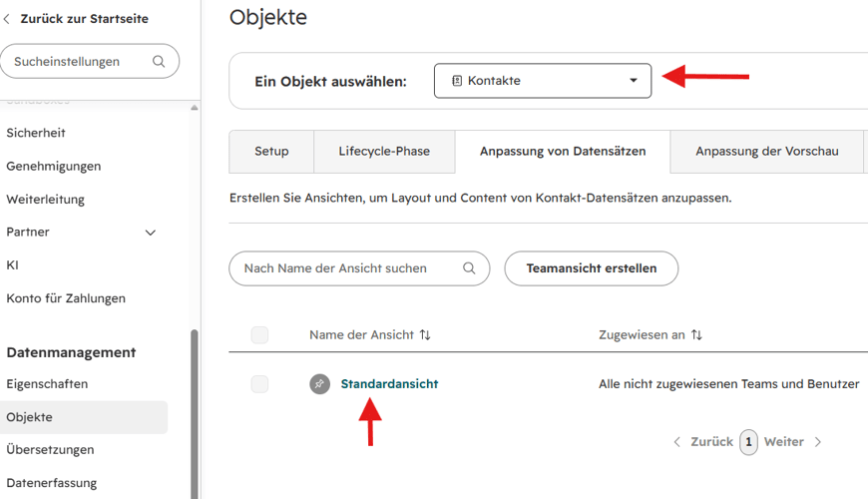The image size is (868, 499).
Task: Select Objekte in the sidebar
Action: tap(84, 417)
